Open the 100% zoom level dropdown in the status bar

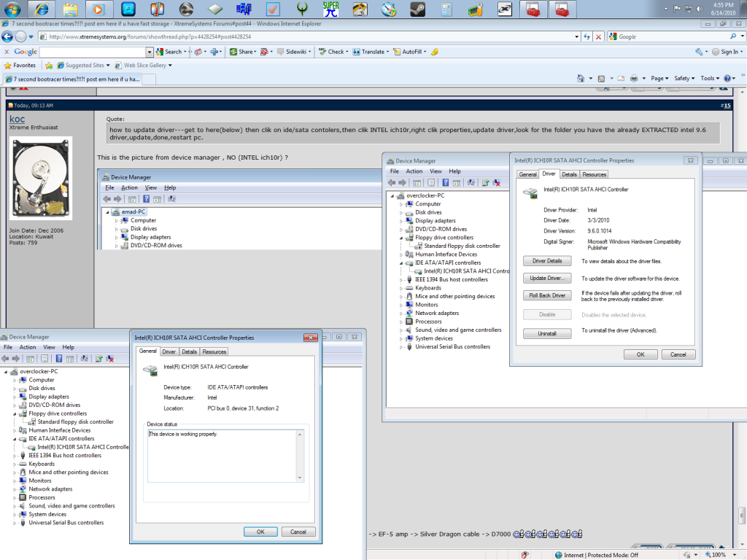735,555
